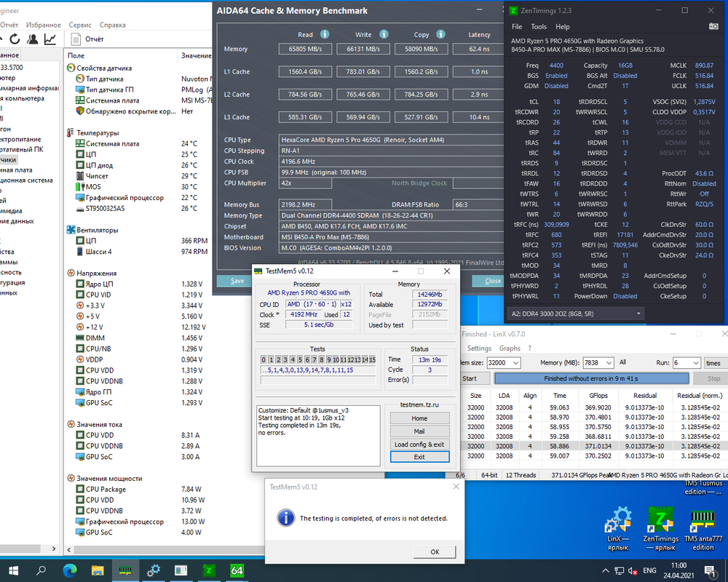
Task: Click the AIDA64 refresh toolbar icon
Action: coord(15,39)
